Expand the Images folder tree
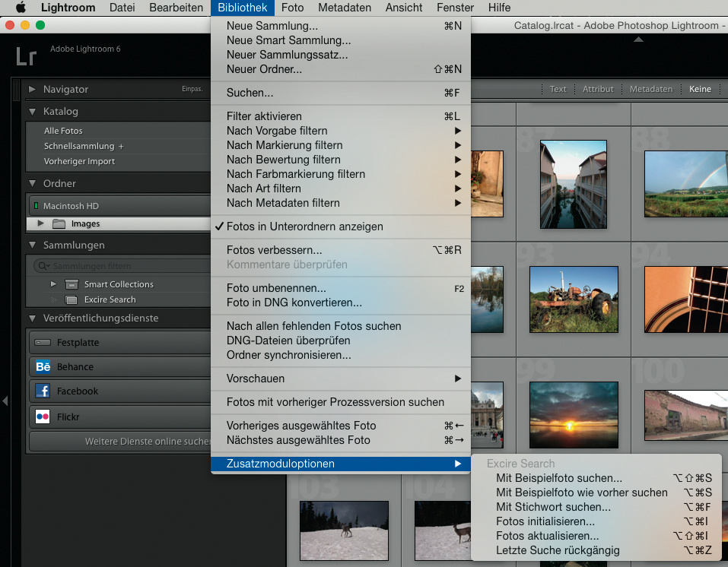The image size is (728, 567). point(40,224)
